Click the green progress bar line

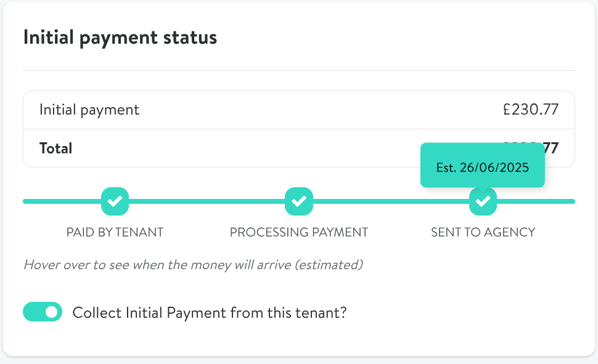pyautogui.click(x=203, y=201)
